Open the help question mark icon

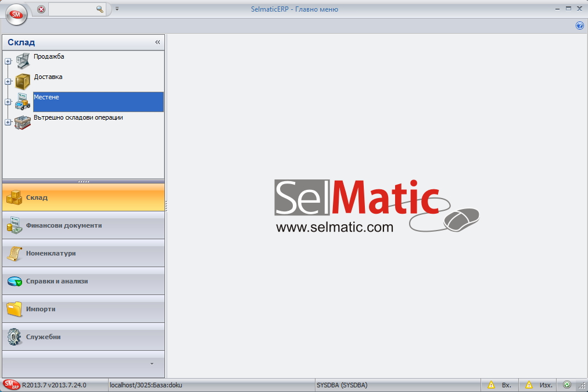580,26
